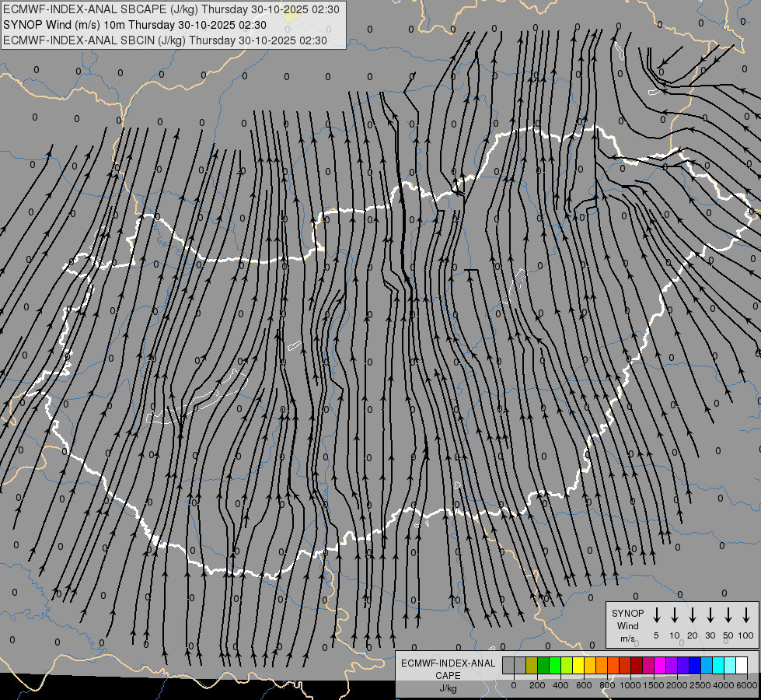Viewport: 761px width, 700px height.
Task: Select the white 6000 J/kg legend swatch
Action: coord(742,665)
